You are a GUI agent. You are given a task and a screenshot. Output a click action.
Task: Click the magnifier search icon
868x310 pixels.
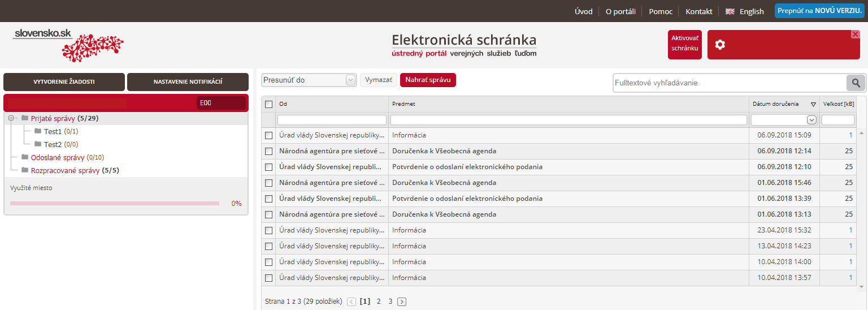[x=856, y=83]
